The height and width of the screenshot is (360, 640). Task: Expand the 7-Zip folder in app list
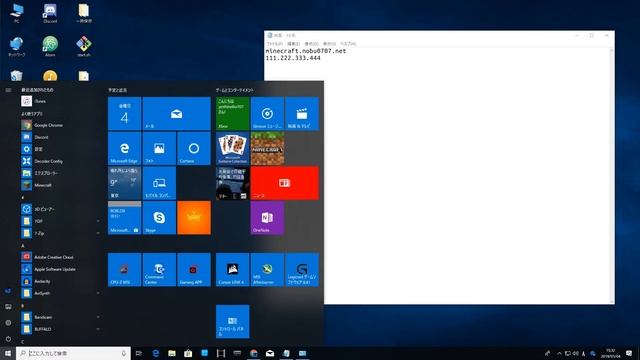(60, 233)
